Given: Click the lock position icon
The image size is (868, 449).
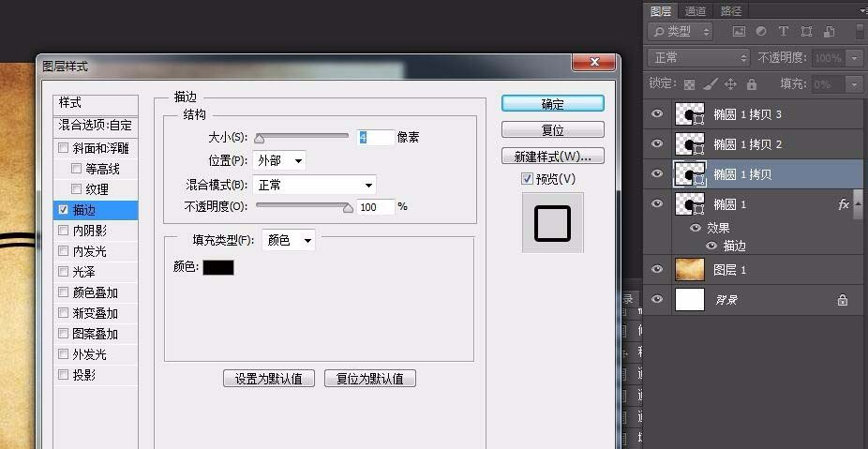Looking at the screenshot, I should point(730,84).
